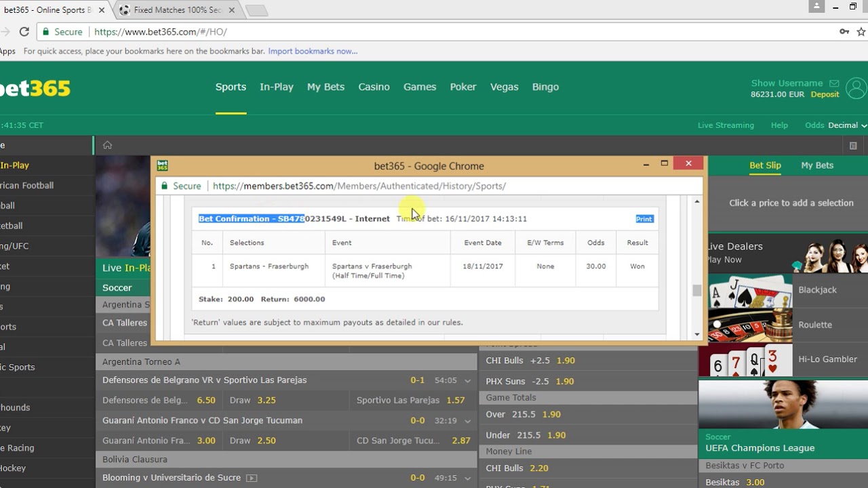
Task: Select Over 215.5 game total
Action: (x=588, y=414)
